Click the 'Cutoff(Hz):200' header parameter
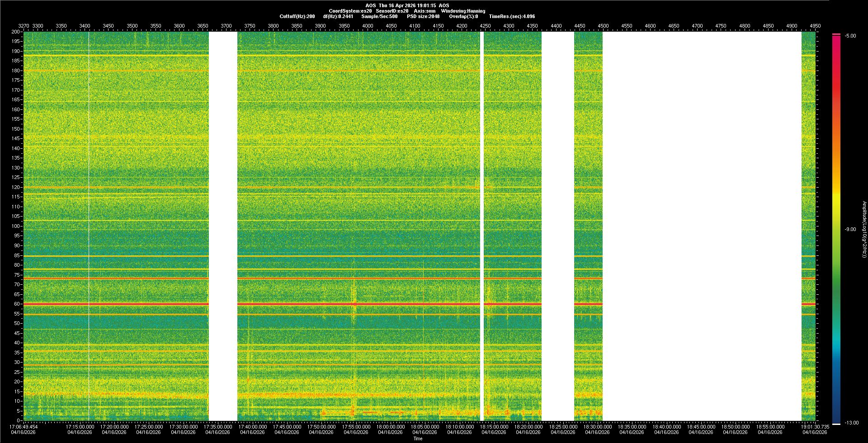 point(297,16)
